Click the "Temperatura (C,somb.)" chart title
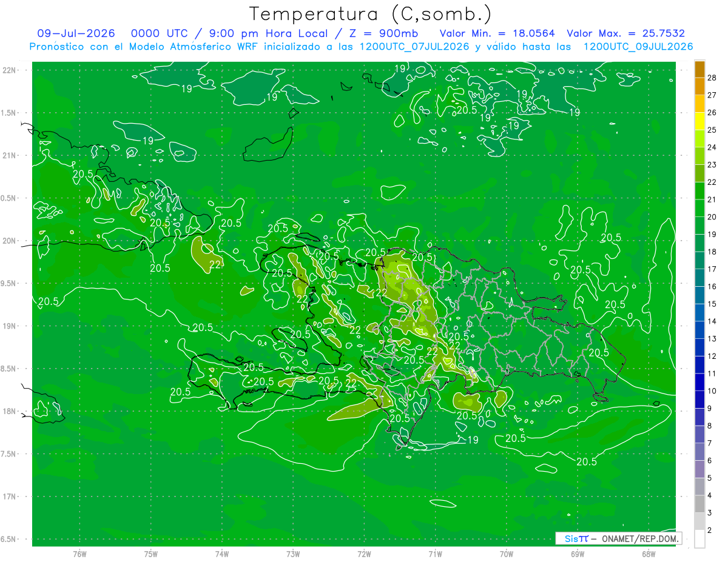728x562 pixels. [371, 13]
